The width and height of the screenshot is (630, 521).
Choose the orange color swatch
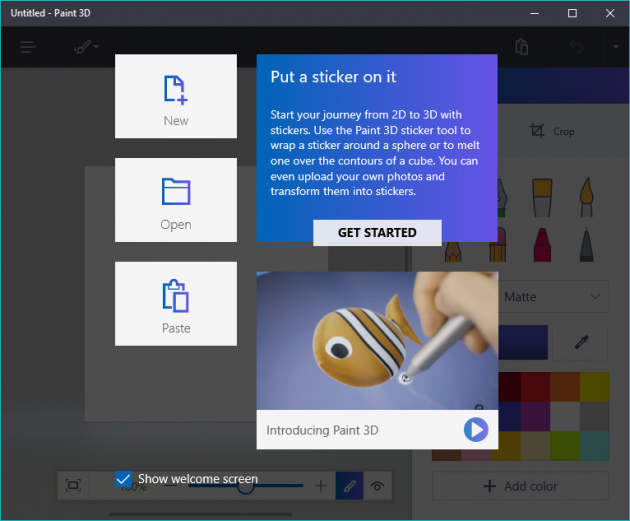[x=565, y=387]
